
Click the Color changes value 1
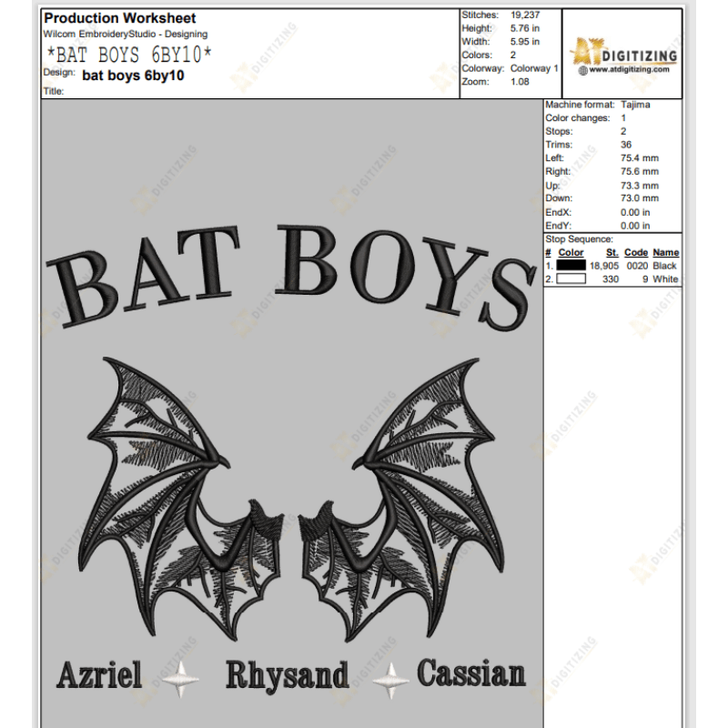(623, 118)
